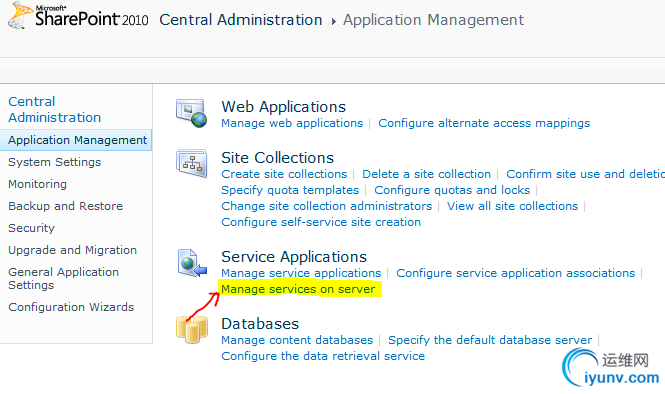665x394 pixels.
Task: Click Manage content databases link
Action: 297,340
